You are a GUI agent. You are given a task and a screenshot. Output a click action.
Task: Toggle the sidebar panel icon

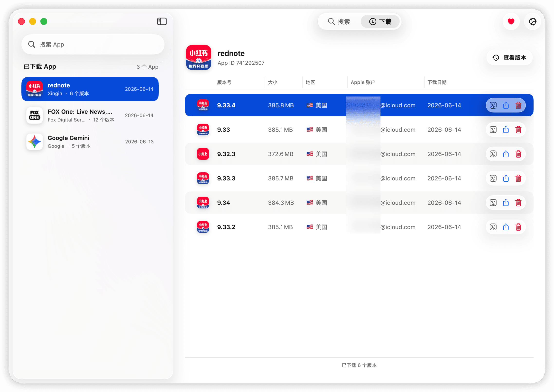pyautogui.click(x=162, y=21)
